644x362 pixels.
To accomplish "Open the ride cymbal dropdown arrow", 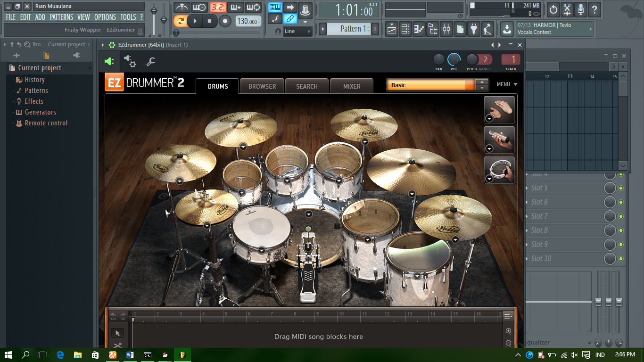I will click(x=412, y=194).
